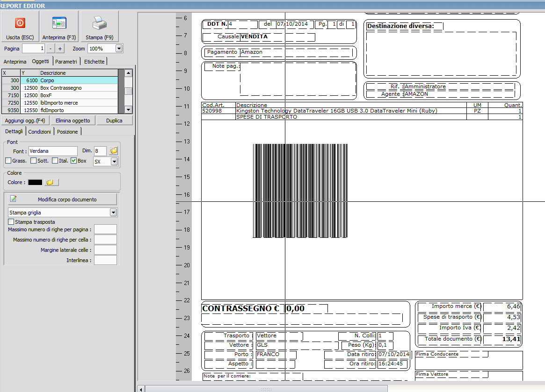Image resolution: width=545 pixels, height=392 pixels.
Task: Expand the Stampa griglia dropdown
Action: 113,213
